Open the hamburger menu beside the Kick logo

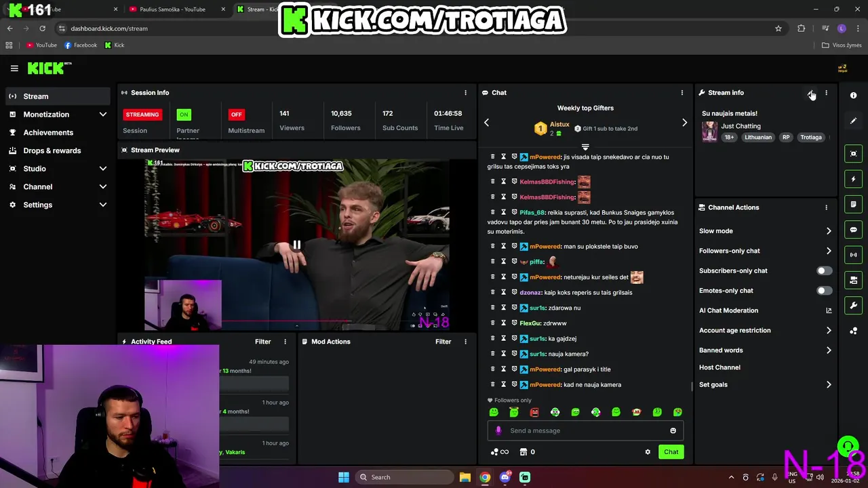click(x=14, y=68)
